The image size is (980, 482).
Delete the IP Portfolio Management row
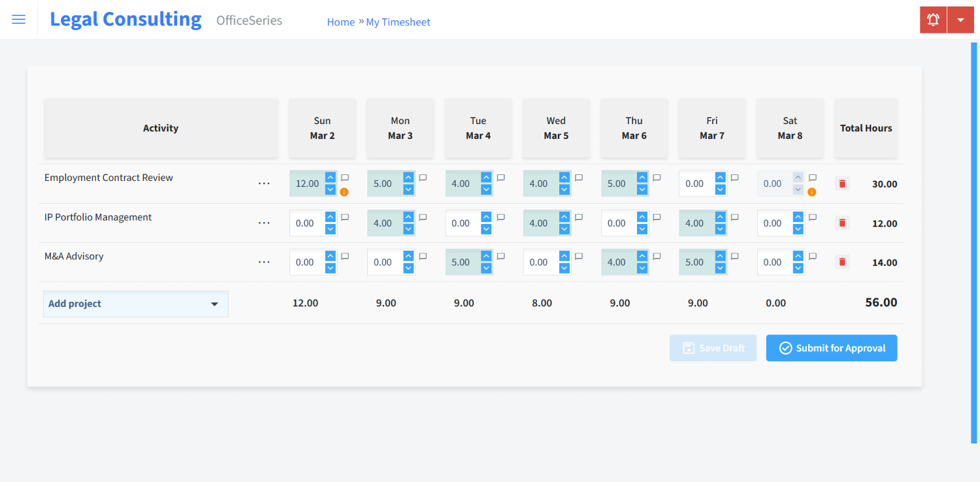[841, 223]
